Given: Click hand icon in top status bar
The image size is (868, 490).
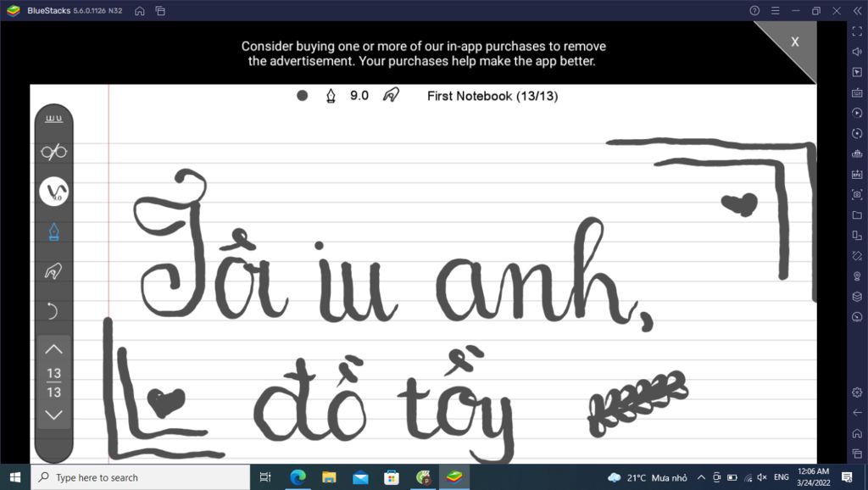Looking at the screenshot, I should pyautogui.click(x=391, y=95).
